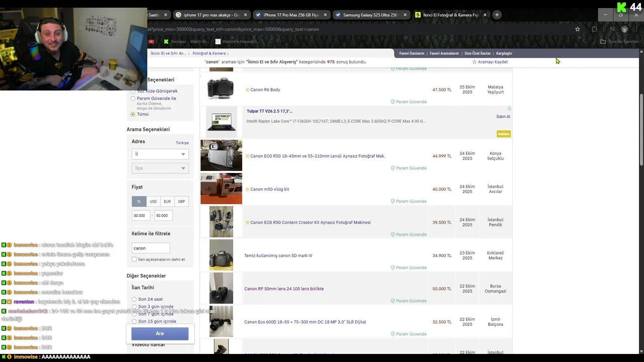
Task: Select Param Güvende ile radio option
Action: coord(133,99)
